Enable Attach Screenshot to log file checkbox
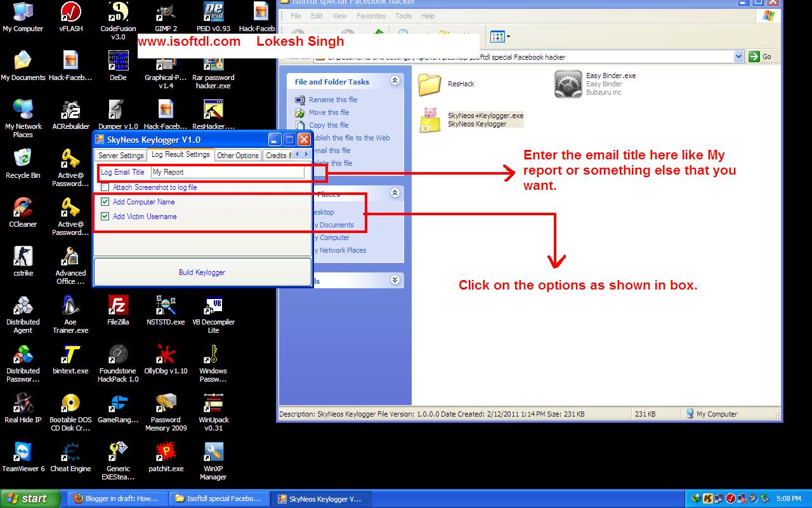Screen dimensions: 812x508 tap(105, 187)
